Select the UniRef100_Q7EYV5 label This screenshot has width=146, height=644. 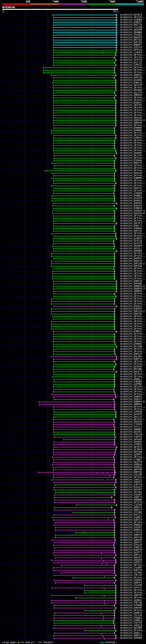click(131, 47)
